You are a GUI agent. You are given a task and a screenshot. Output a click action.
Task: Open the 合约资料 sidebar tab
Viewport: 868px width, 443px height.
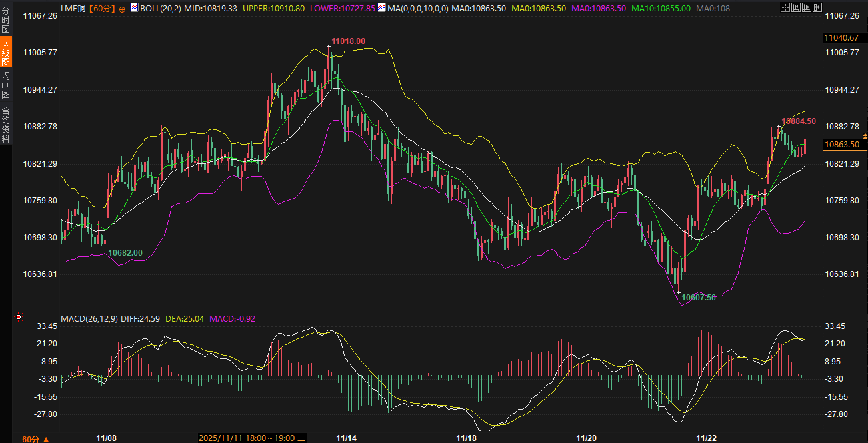tap(5, 125)
